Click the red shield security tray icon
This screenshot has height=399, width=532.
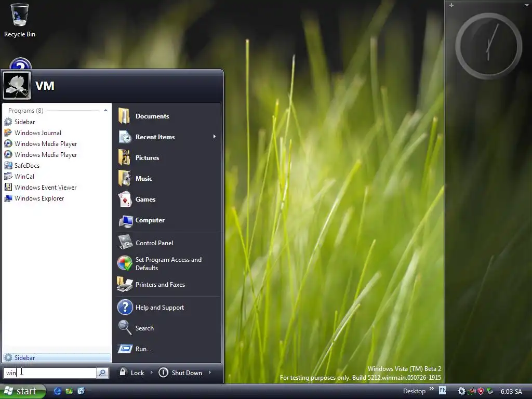tap(481, 391)
